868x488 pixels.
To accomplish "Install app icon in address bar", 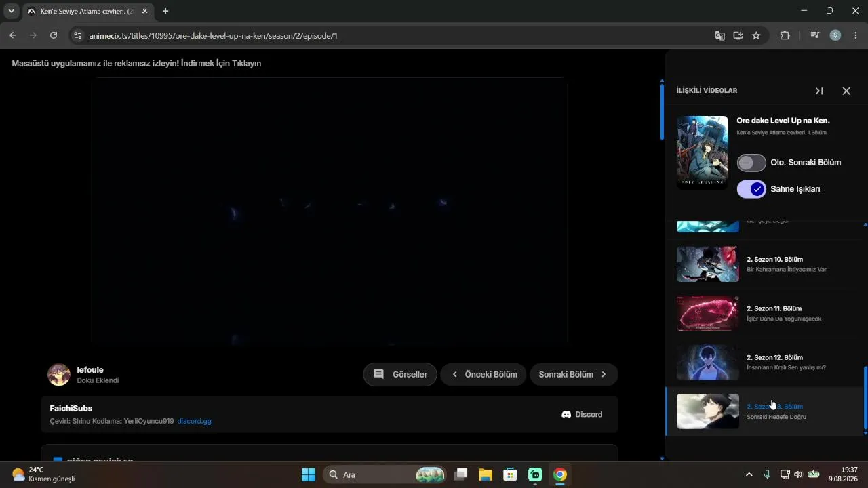I will coord(738,35).
